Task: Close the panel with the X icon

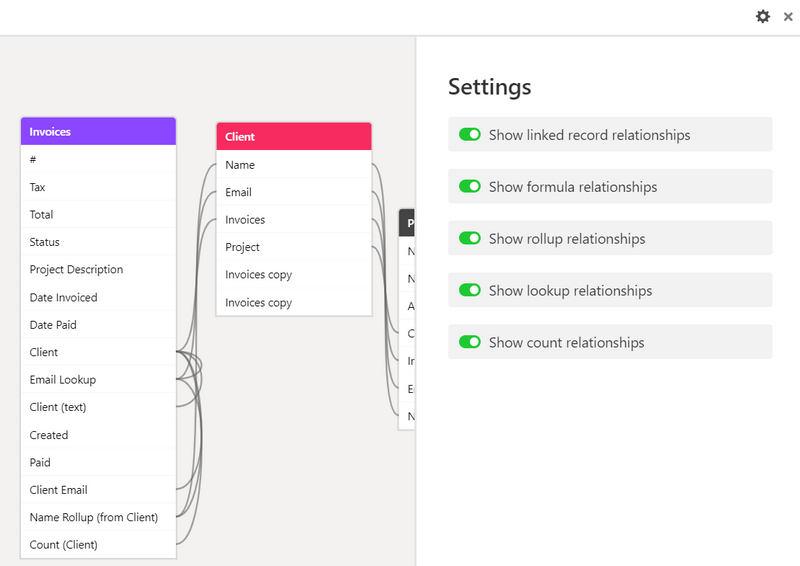Action: (x=788, y=16)
